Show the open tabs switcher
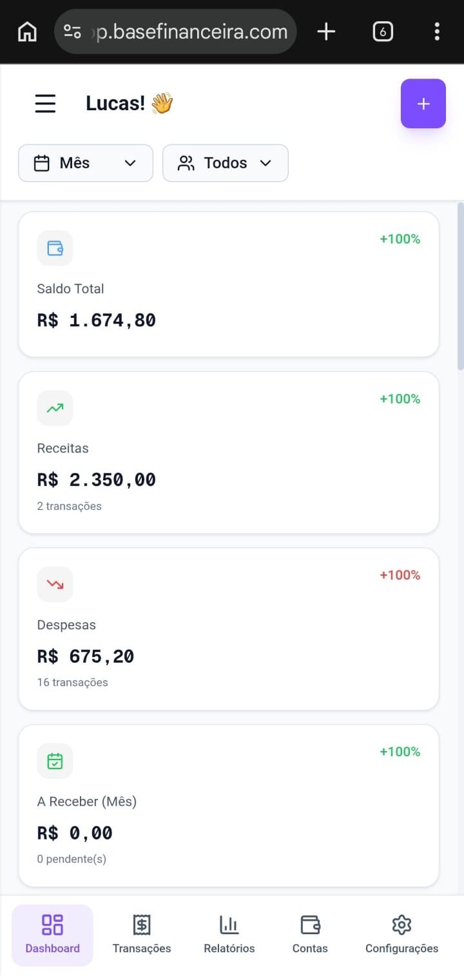This screenshot has width=464, height=980. point(383,31)
